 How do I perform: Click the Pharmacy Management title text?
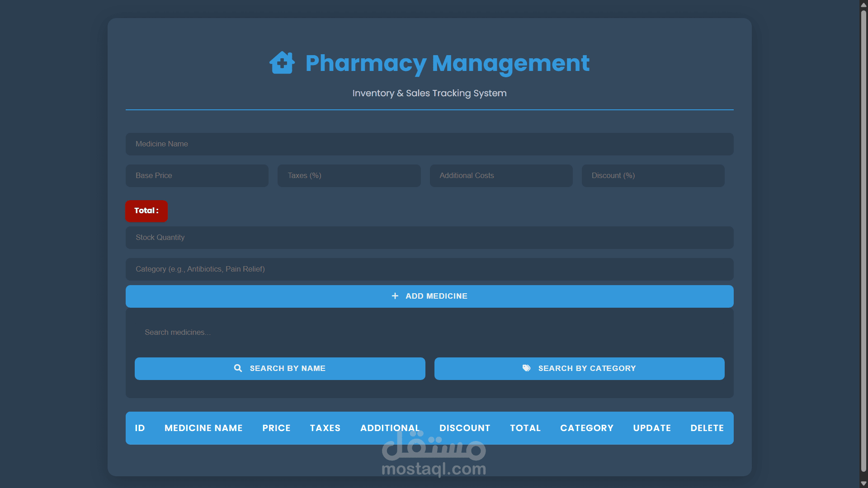pos(447,63)
